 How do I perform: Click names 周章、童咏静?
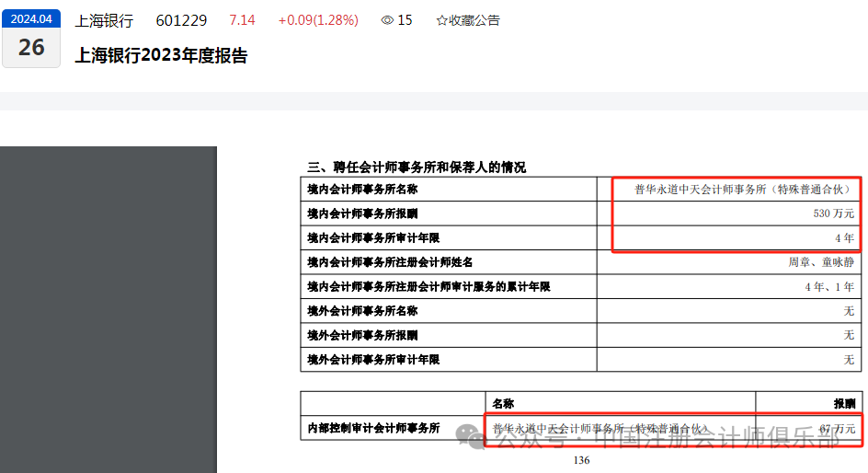[821, 262]
